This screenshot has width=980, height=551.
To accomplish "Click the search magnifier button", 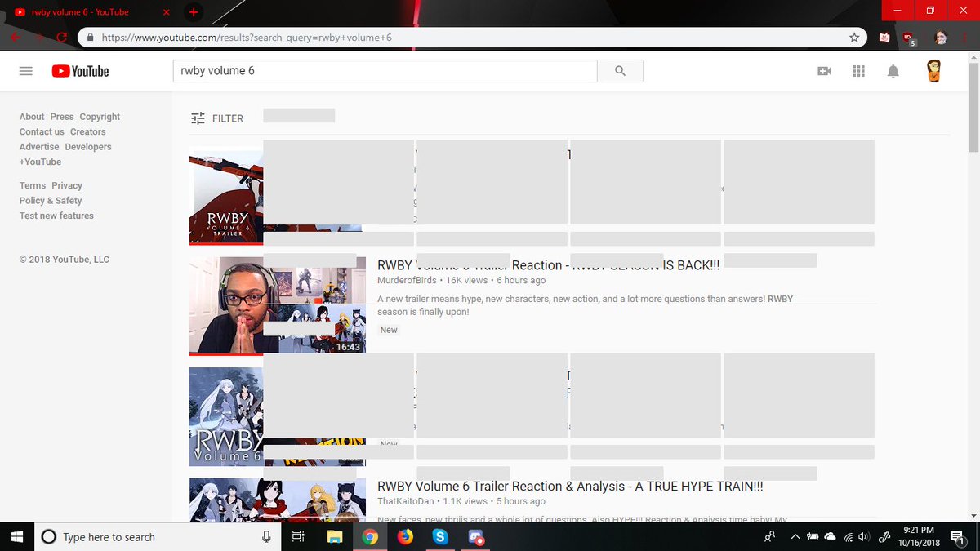I will (x=620, y=71).
